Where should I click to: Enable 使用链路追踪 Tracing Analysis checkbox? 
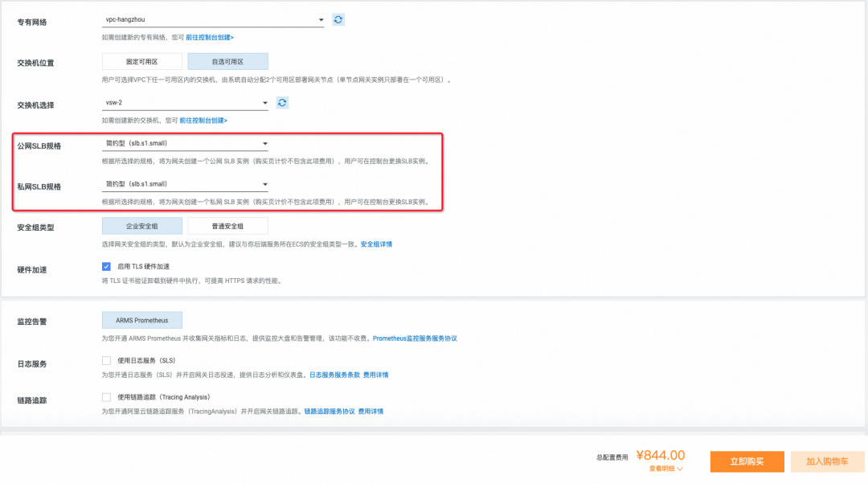coord(106,397)
